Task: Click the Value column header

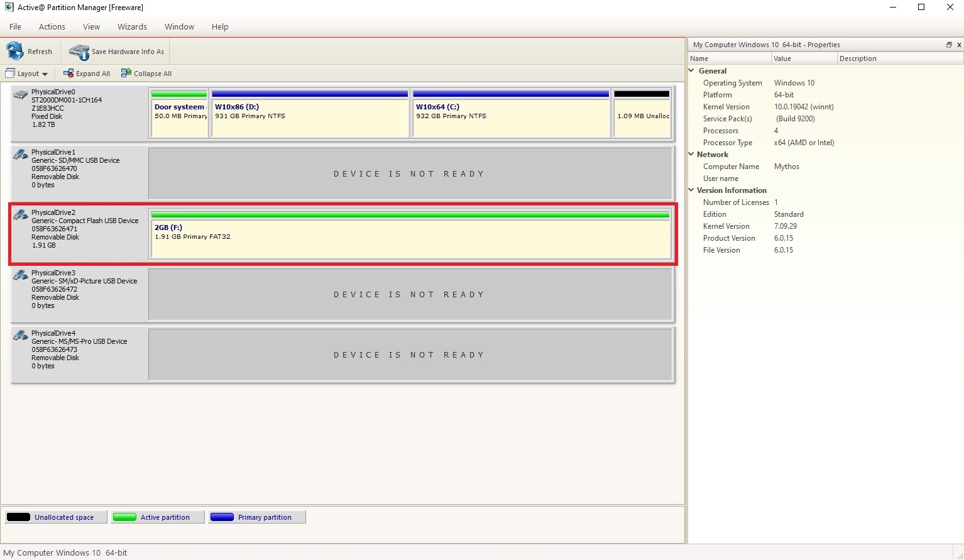Action: [x=803, y=58]
